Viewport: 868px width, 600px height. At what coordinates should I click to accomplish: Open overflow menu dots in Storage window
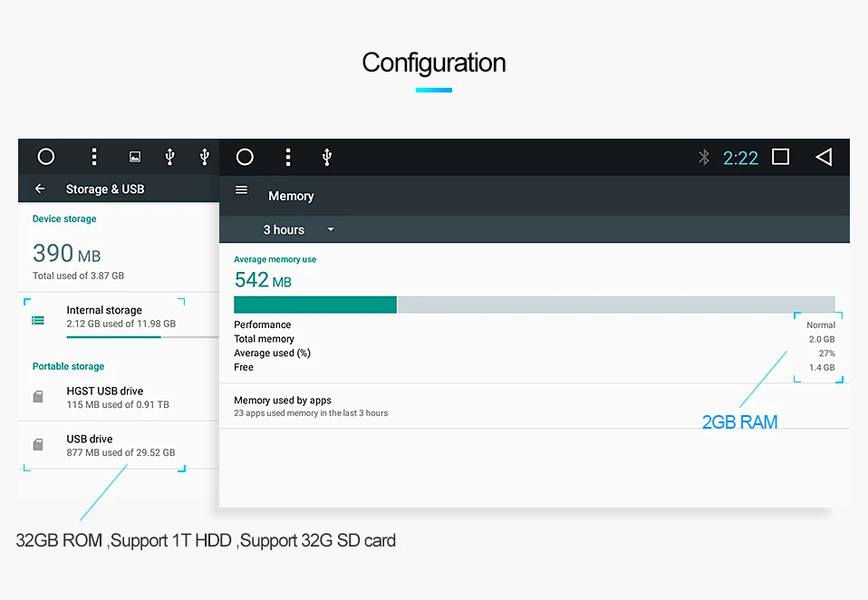point(94,157)
